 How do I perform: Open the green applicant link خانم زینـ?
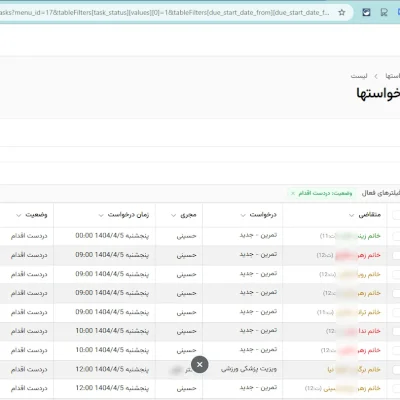click(369, 236)
